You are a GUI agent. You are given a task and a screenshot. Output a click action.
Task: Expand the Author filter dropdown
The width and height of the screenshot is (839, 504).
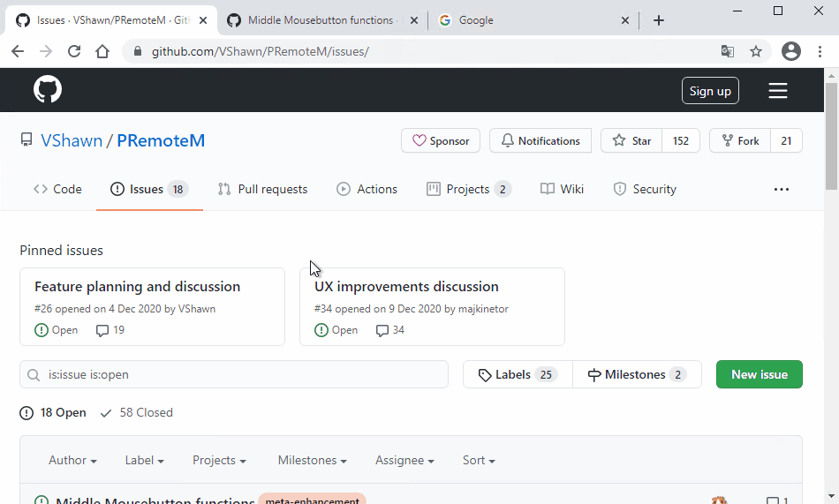72,460
